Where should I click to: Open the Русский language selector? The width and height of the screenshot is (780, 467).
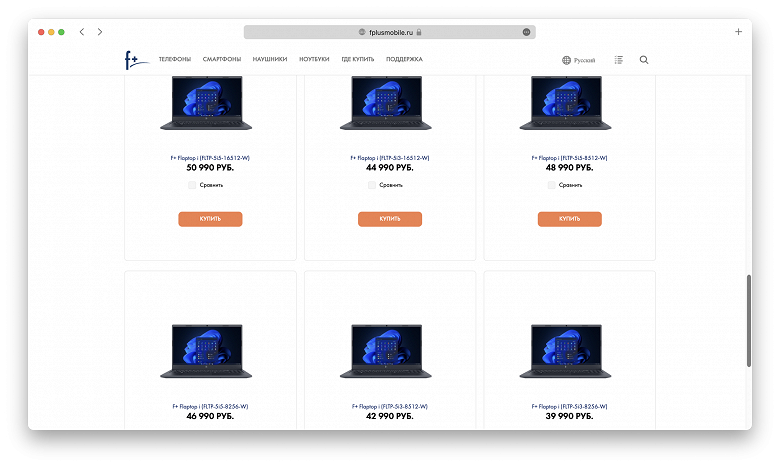pyautogui.click(x=584, y=60)
